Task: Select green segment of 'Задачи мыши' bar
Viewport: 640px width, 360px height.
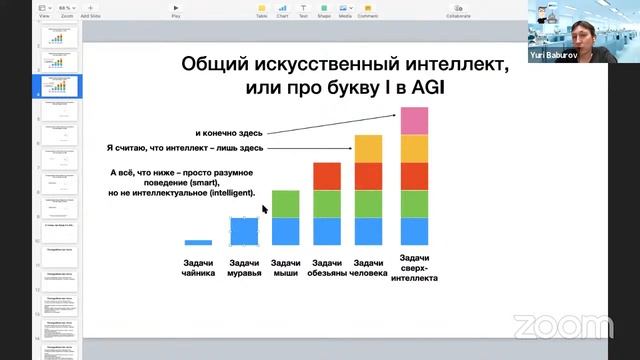Action: coord(285,204)
